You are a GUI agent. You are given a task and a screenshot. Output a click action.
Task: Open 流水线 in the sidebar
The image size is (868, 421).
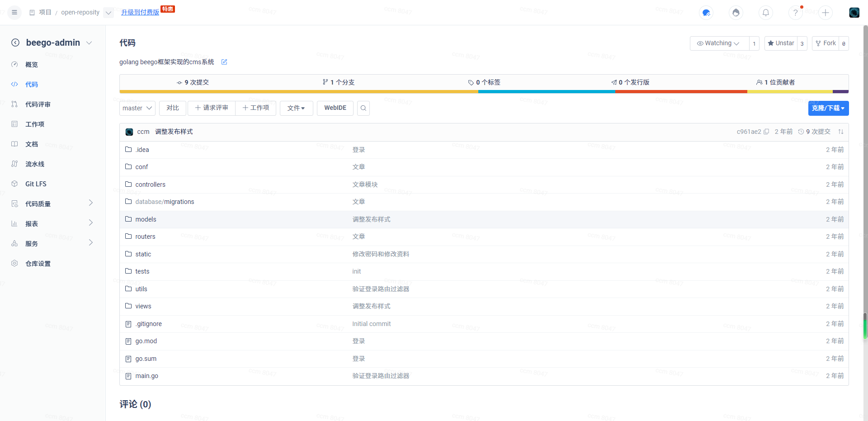35,164
